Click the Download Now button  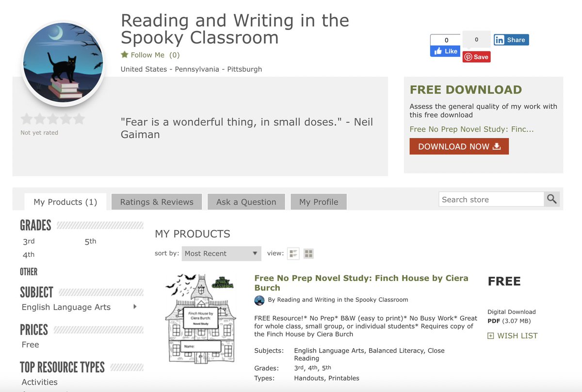459,146
